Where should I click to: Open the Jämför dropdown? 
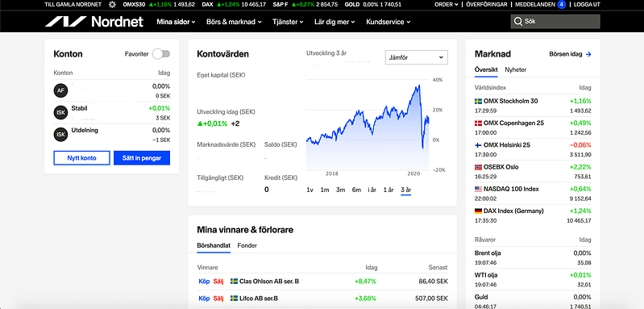pos(417,57)
